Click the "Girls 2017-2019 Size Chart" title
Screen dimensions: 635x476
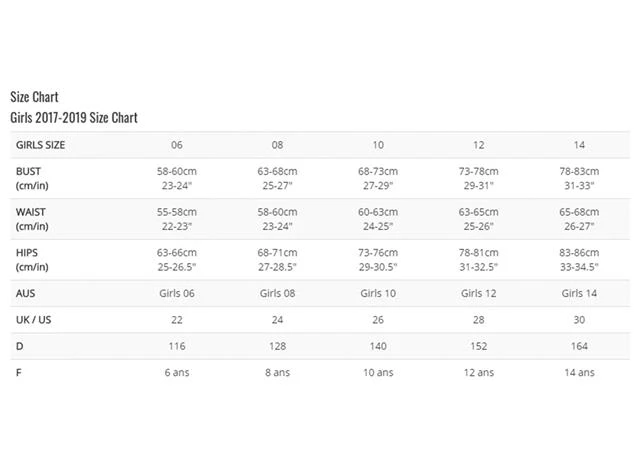click(73, 118)
